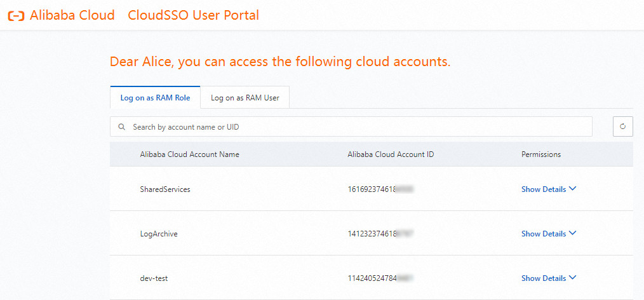Image resolution: width=644 pixels, height=300 pixels.
Task: Expand the LogArchive permissions chevron
Action: [573, 233]
